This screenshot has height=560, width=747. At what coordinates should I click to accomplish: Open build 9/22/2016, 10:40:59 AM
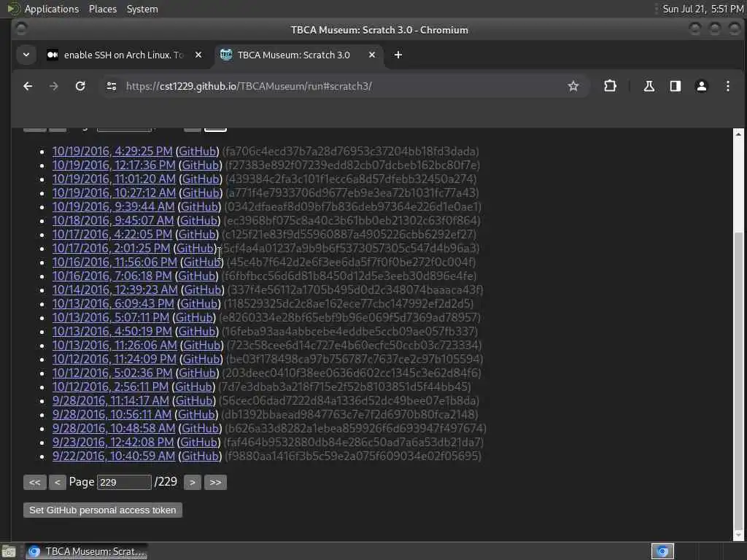pyautogui.click(x=113, y=456)
